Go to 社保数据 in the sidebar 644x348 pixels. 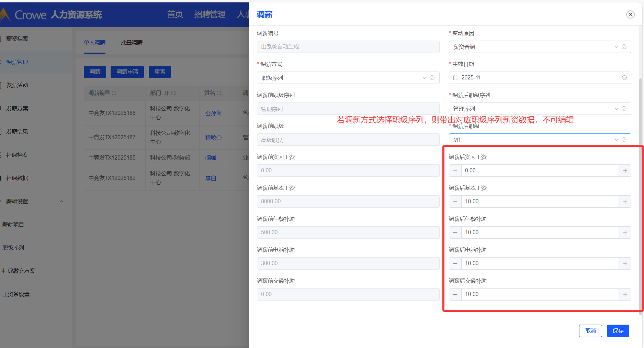(x=17, y=178)
